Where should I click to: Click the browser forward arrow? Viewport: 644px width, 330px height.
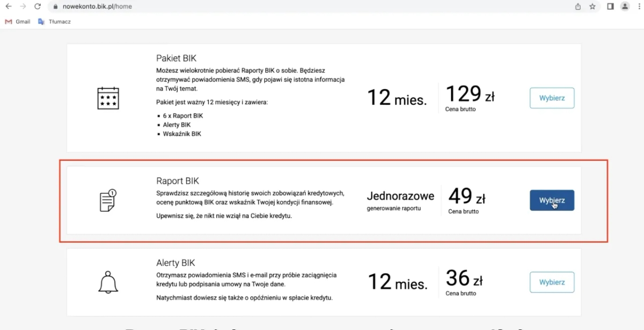tap(23, 6)
